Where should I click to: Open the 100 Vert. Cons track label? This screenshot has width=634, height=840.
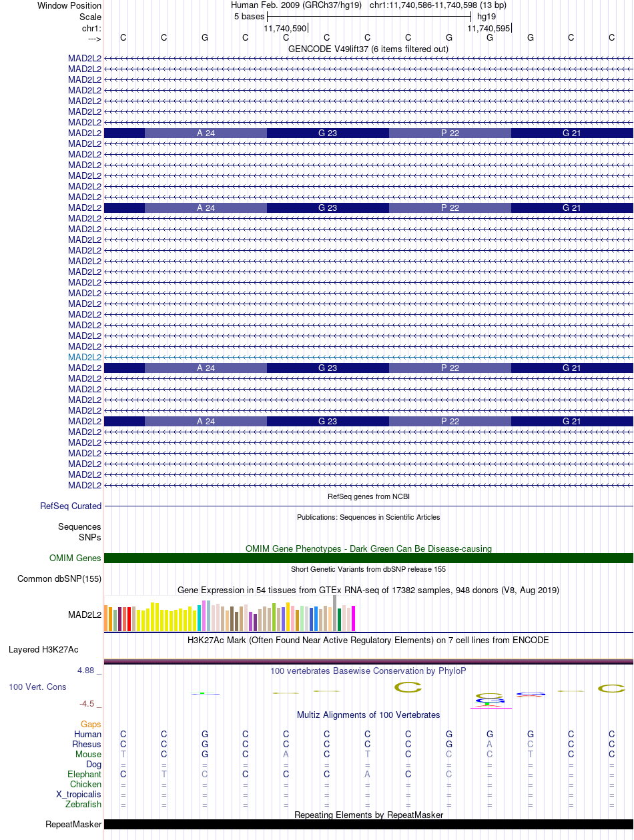37,687
